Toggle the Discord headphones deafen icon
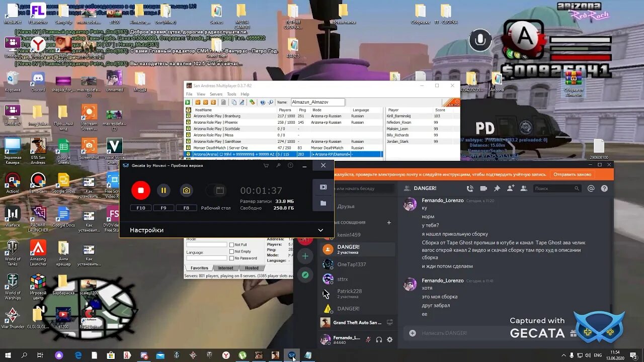The image size is (644, 362). (x=379, y=340)
